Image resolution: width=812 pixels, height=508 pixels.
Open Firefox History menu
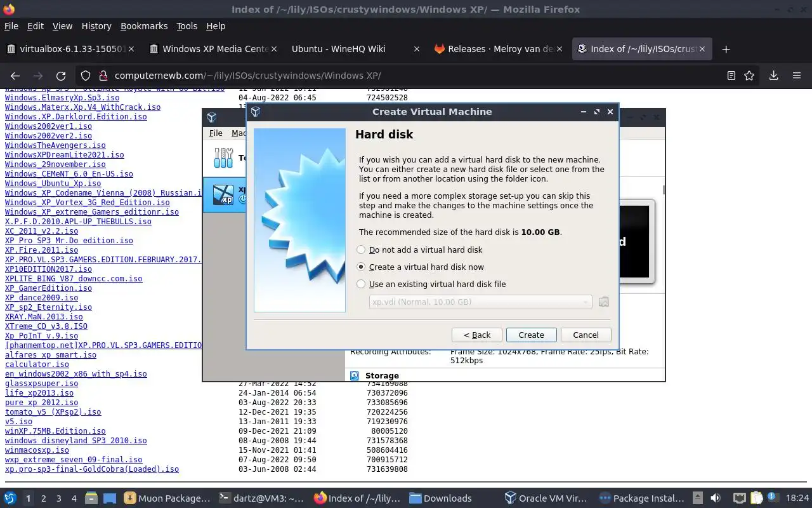click(x=96, y=26)
